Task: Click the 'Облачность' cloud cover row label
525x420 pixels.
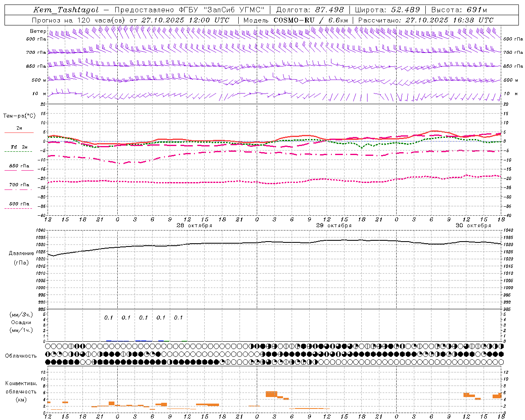Action: (21, 356)
